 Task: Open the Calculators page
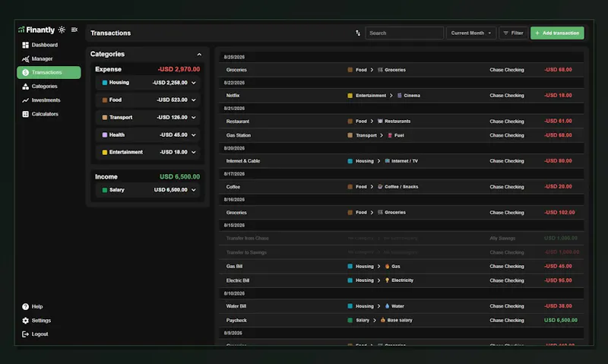tap(45, 114)
